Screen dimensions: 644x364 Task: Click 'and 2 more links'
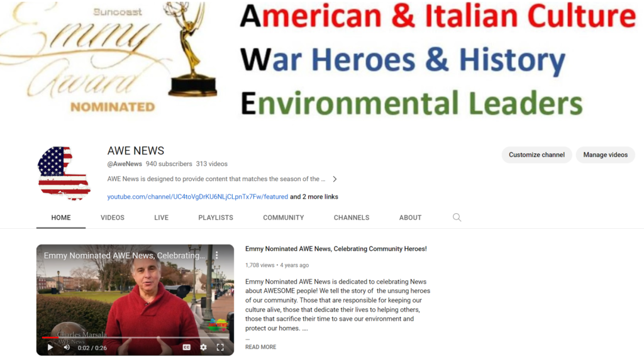coord(314,197)
